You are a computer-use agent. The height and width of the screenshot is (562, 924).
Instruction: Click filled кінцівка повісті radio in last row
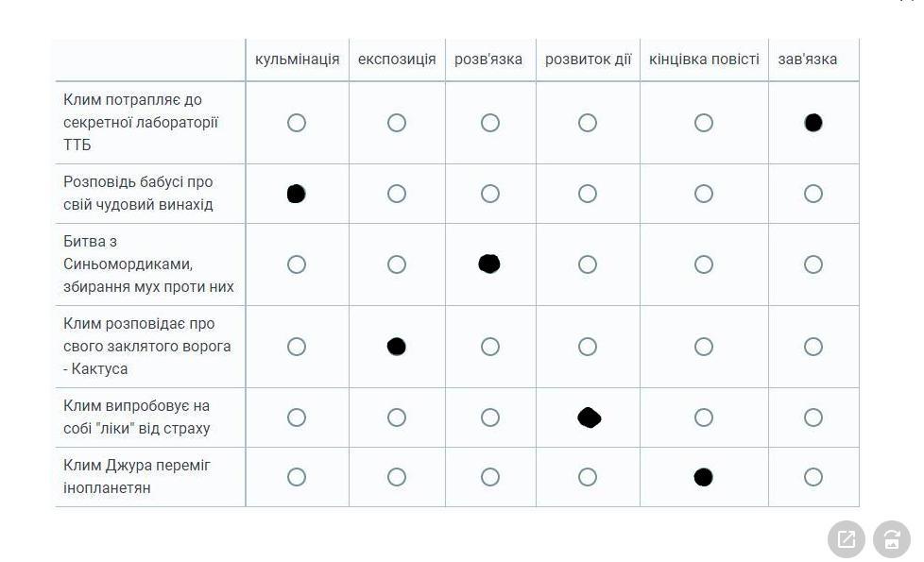tap(704, 477)
